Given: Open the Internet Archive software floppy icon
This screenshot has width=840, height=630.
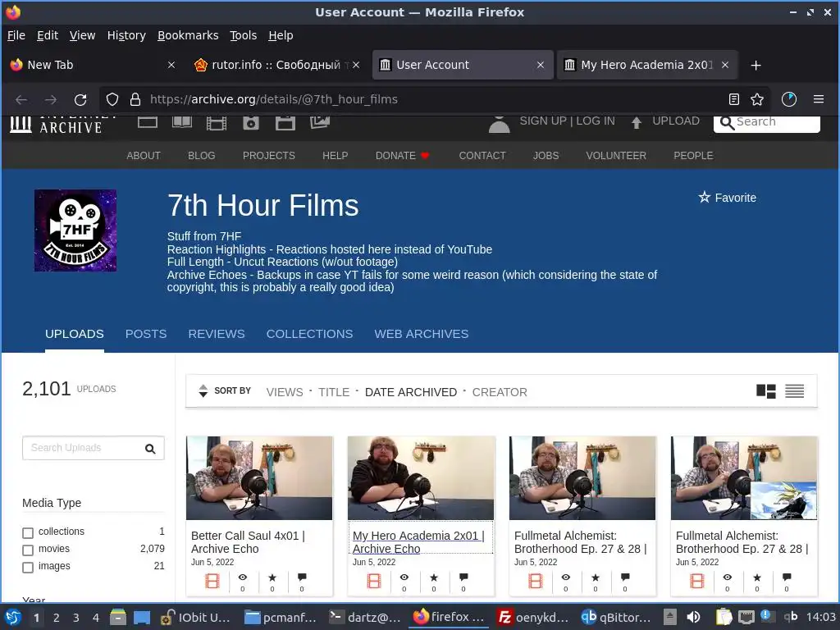Looking at the screenshot, I should tap(285, 123).
